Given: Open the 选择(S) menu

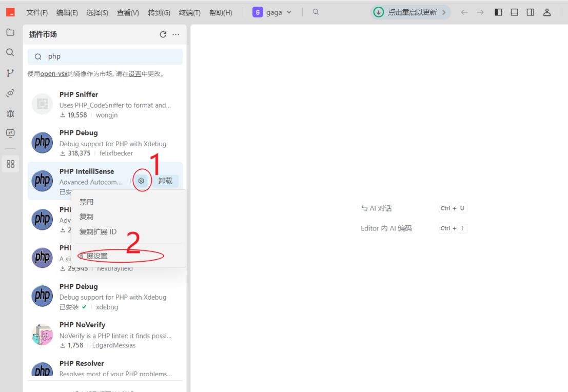Looking at the screenshot, I should tap(97, 13).
